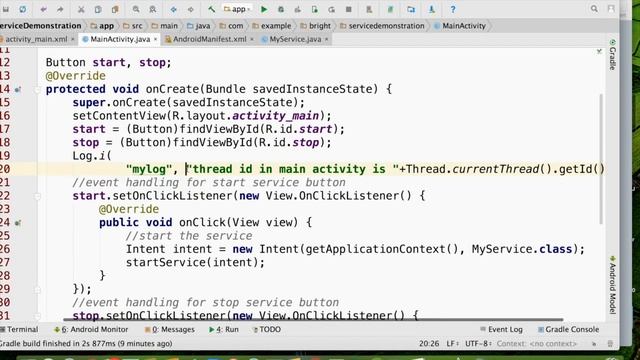Screen dimensions: 640x360
Task: Open the Messages tool window
Action: coord(170,329)
